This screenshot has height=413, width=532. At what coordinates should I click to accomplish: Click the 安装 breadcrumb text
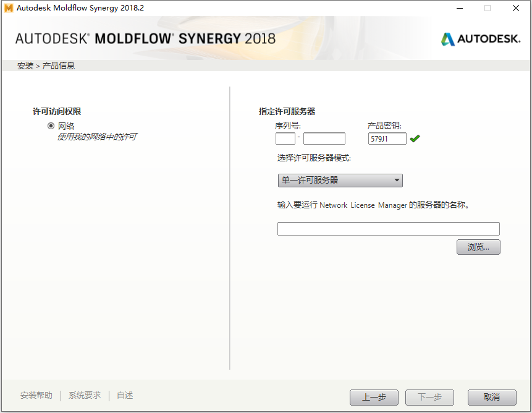[x=25, y=66]
